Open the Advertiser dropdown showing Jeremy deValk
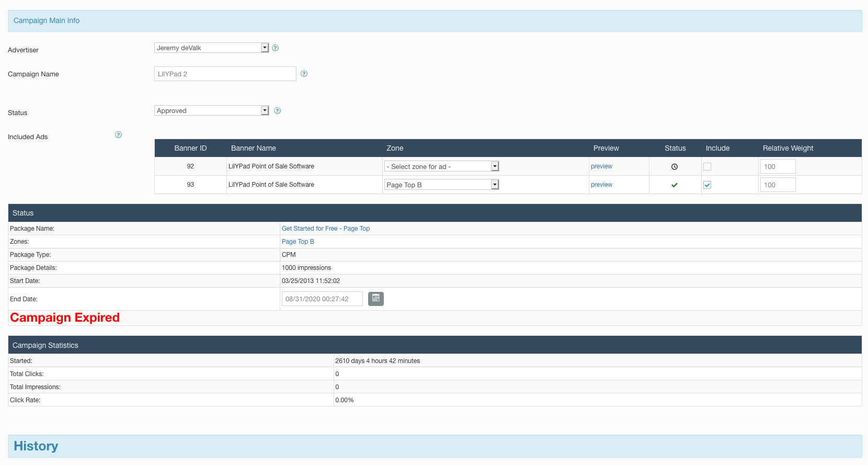This screenshot has width=868, height=465. (211, 48)
